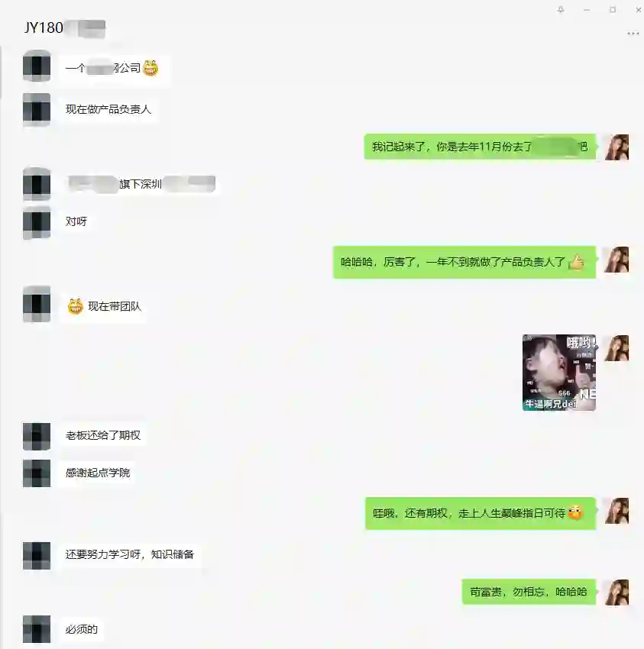Screen dimensions: 644x649
Task: Open the three-dot chat options menu
Action: coord(633,34)
